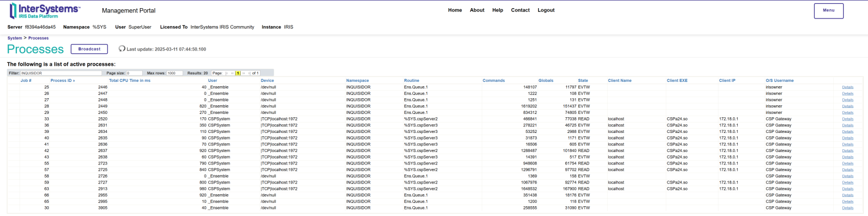
Task: Click the Processes page heading
Action: pos(35,49)
